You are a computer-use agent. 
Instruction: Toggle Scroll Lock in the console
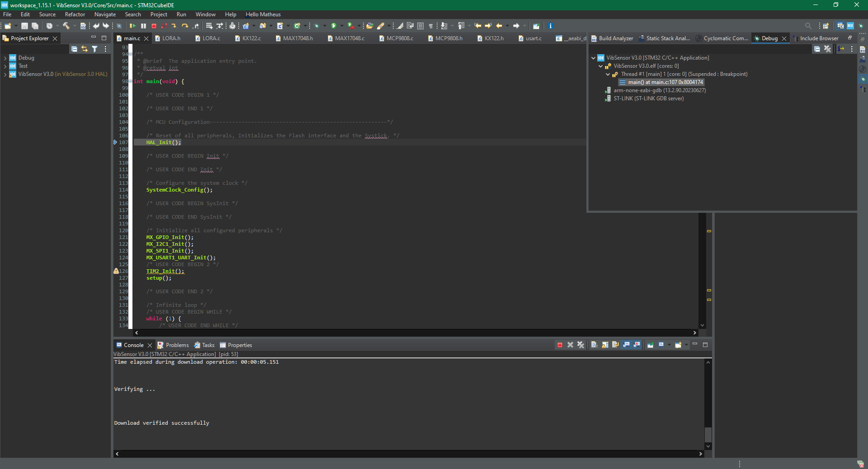click(605, 345)
